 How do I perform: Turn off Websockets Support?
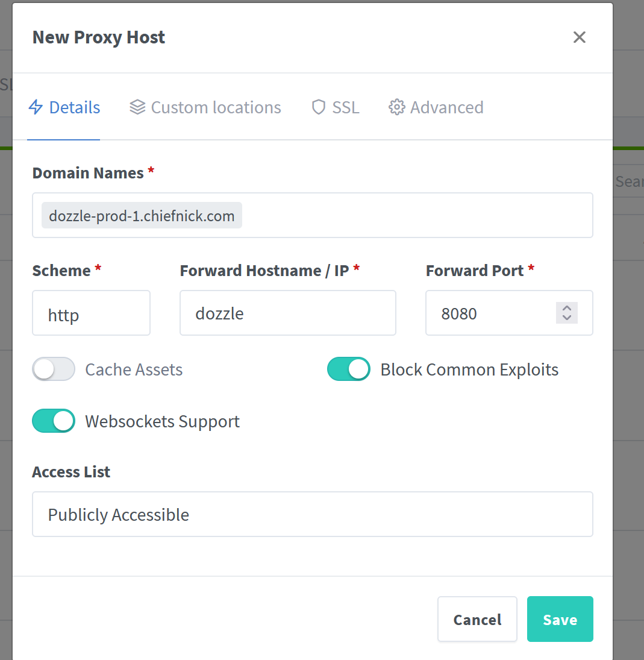pyautogui.click(x=53, y=421)
